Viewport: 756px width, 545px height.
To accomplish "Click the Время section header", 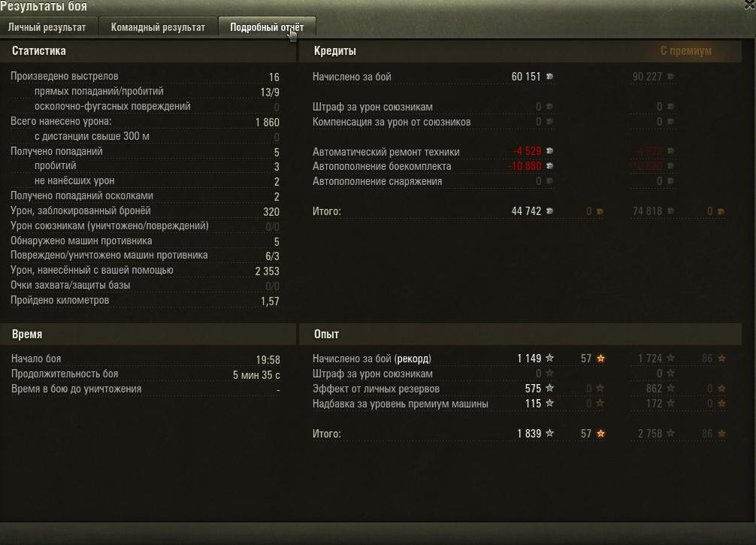I will click(27, 334).
